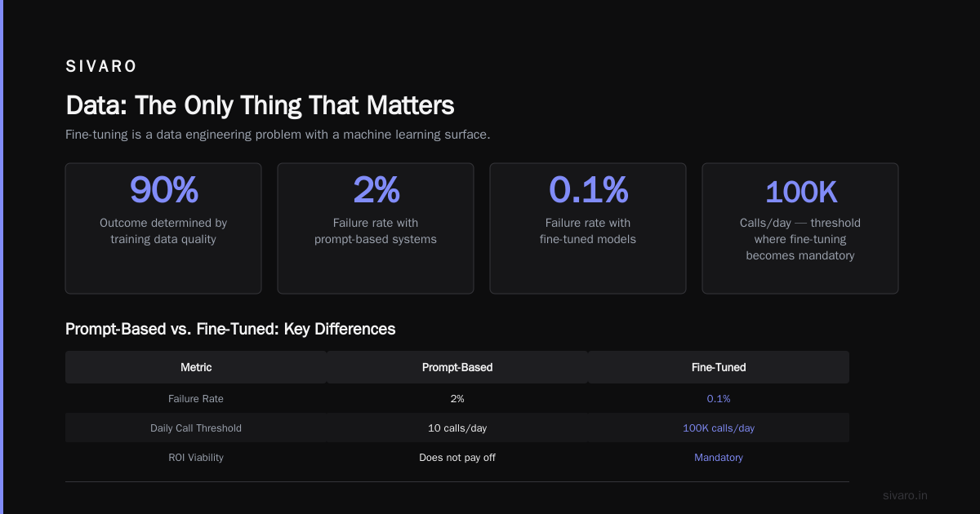Click the Metric column header

(196, 367)
